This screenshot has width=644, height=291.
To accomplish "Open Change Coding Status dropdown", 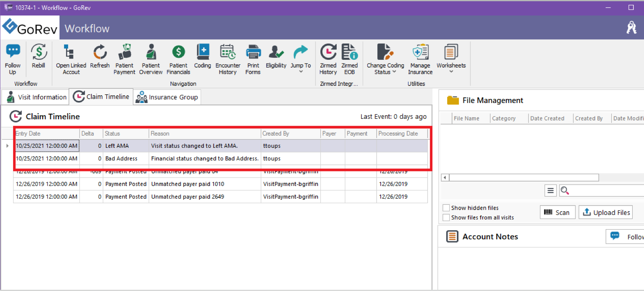I will point(385,59).
